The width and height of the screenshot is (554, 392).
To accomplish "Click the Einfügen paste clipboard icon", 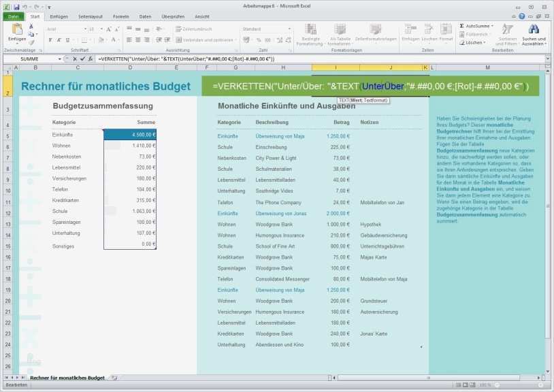I will (16, 30).
